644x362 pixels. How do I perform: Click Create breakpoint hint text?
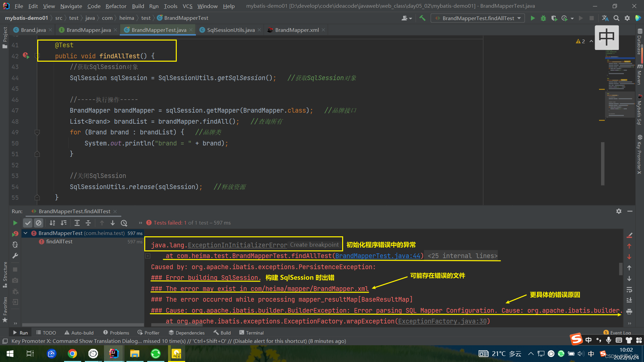[314, 245]
